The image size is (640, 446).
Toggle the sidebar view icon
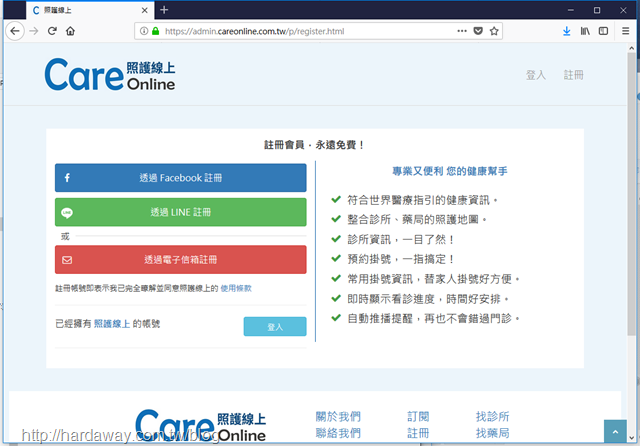coord(603,31)
